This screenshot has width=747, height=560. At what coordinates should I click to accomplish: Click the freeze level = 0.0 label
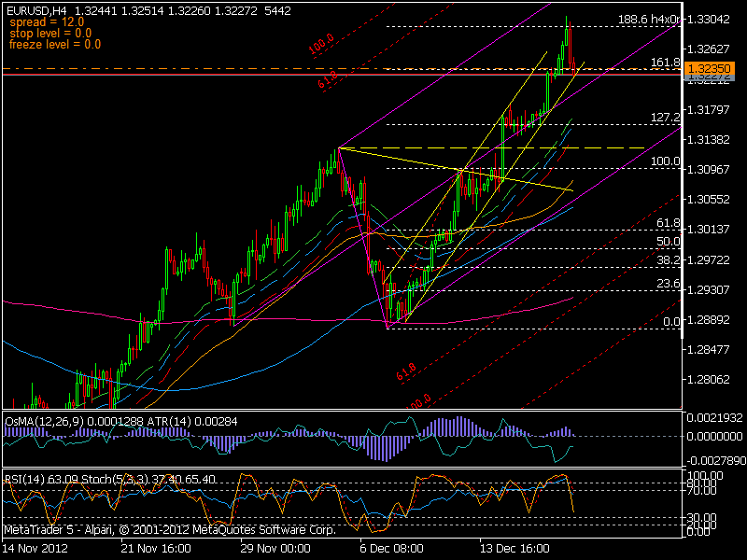tap(53, 42)
